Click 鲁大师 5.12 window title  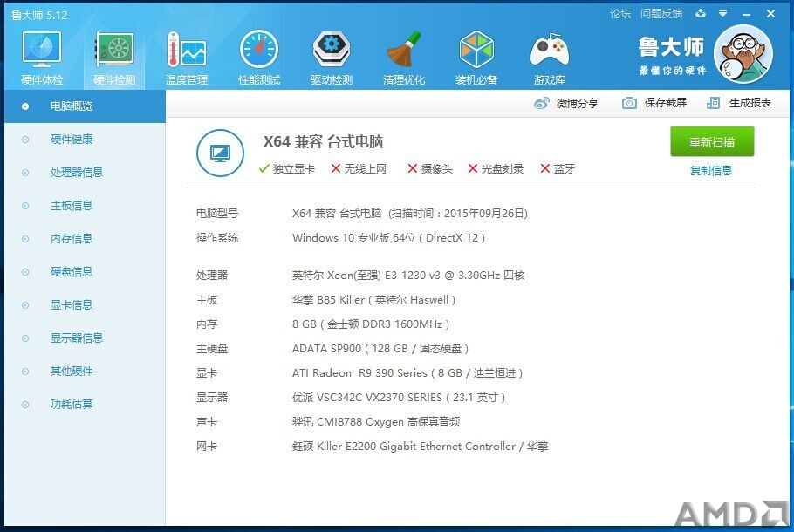click(39, 15)
